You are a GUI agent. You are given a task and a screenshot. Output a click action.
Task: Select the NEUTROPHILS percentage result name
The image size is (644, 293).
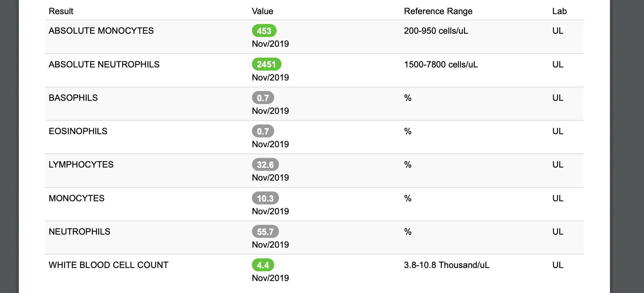tap(80, 232)
